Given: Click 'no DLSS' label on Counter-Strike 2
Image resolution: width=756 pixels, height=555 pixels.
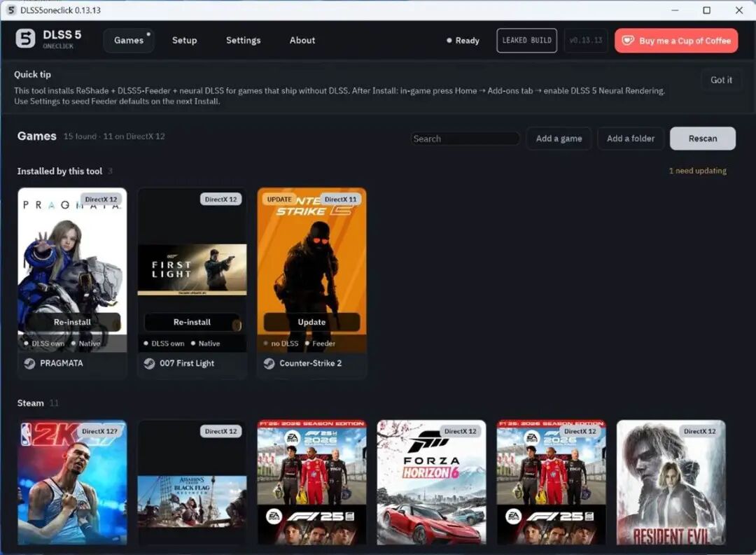Looking at the screenshot, I should (284, 344).
